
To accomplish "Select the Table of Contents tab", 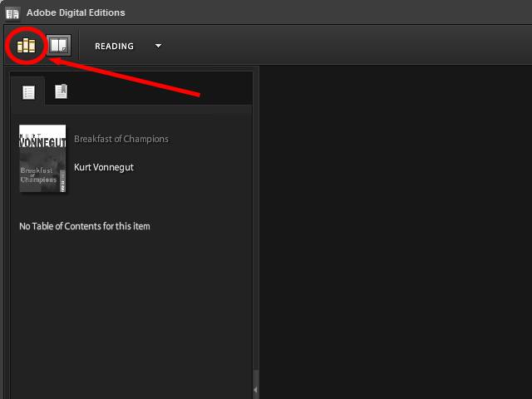I will [x=28, y=92].
